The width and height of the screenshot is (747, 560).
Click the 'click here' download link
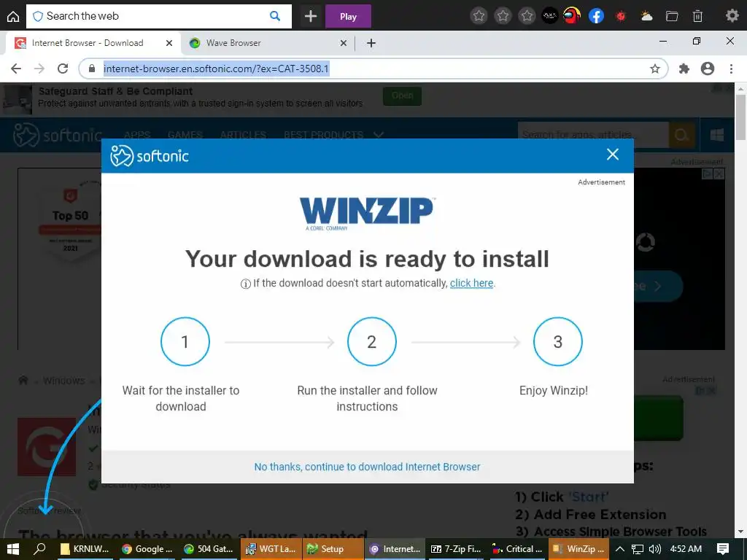click(472, 283)
